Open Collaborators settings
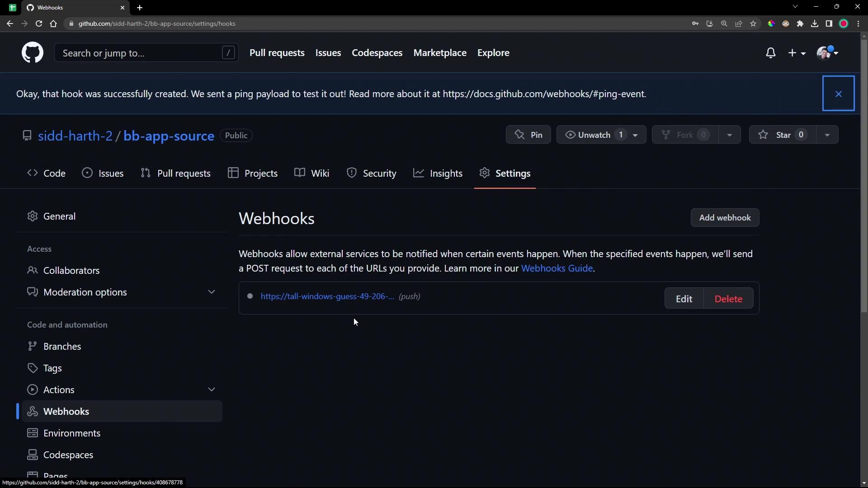868x488 pixels. coord(122,270)
